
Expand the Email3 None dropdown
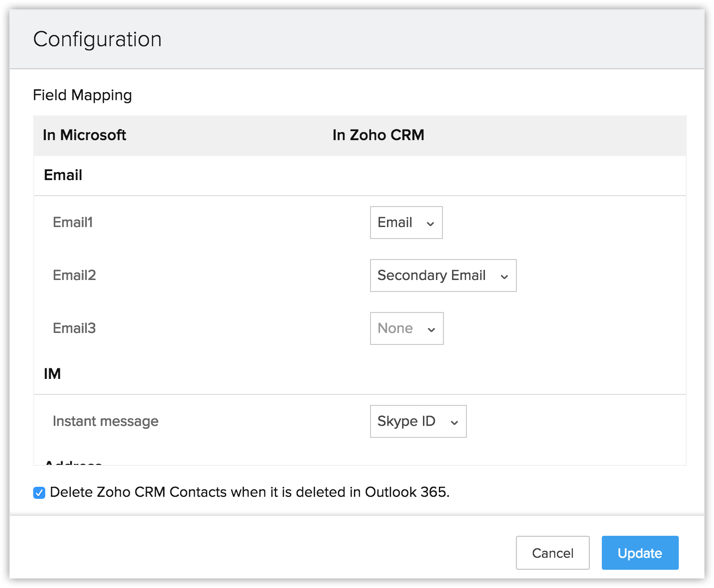[405, 329]
